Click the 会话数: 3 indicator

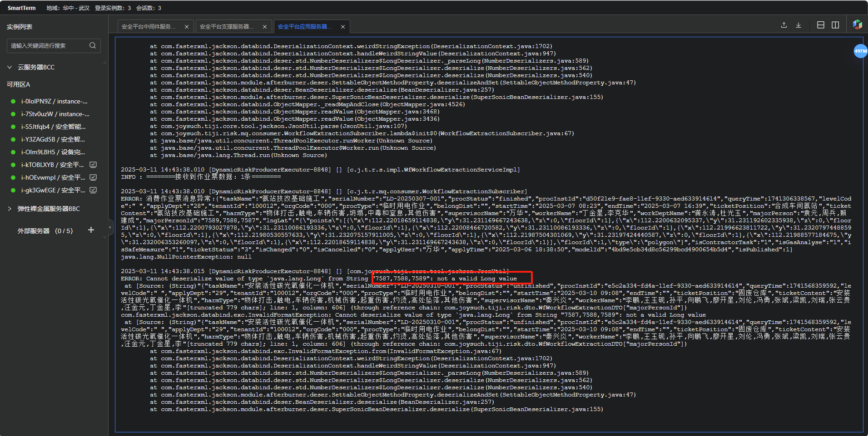pyautogui.click(x=149, y=8)
